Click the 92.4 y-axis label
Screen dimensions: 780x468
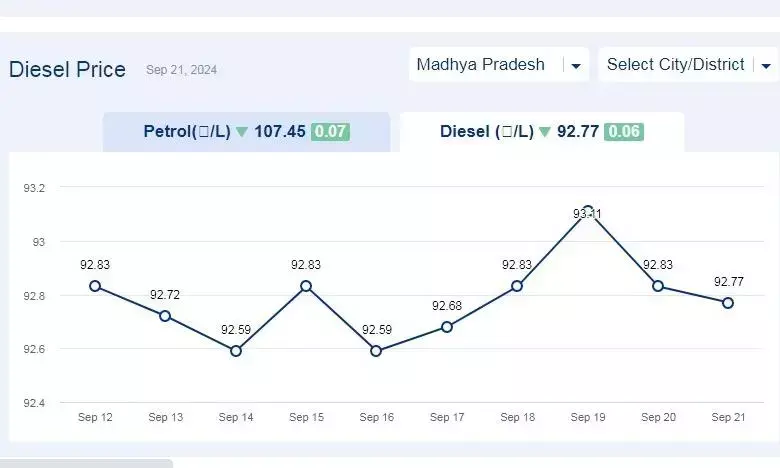click(x=34, y=403)
